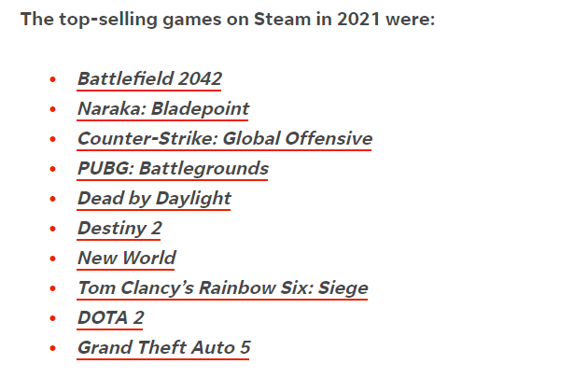
Task: Open Tom Clancy's Rainbow Six: Siege link
Action: tap(222, 287)
